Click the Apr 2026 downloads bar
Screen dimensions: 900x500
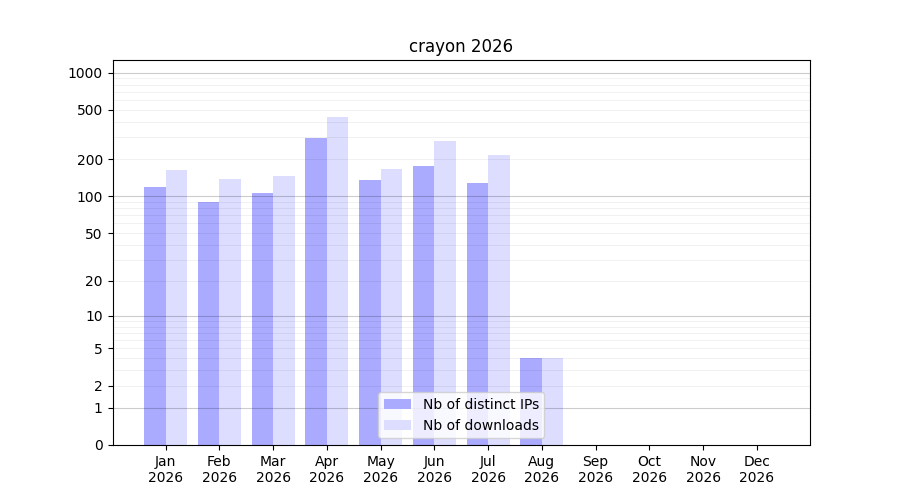click(x=338, y=281)
